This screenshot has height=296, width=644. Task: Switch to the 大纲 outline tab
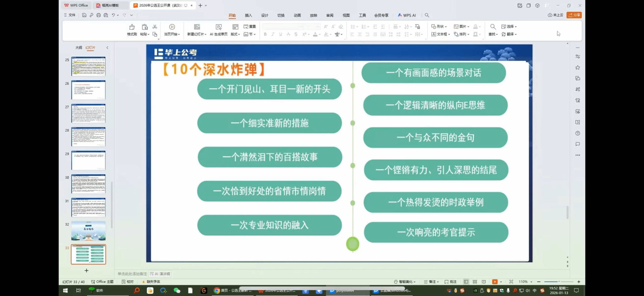(79, 48)
